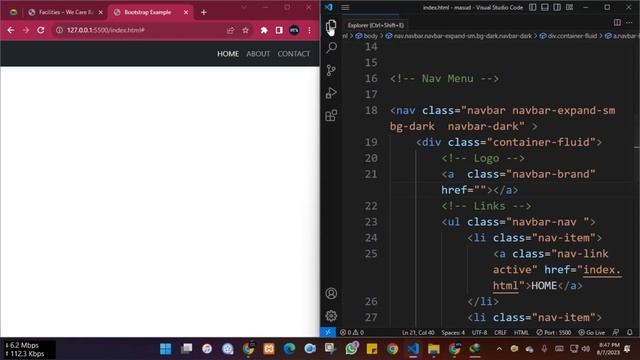Bookmark this page with the star
640x360 pixels.
click(245, 30)
